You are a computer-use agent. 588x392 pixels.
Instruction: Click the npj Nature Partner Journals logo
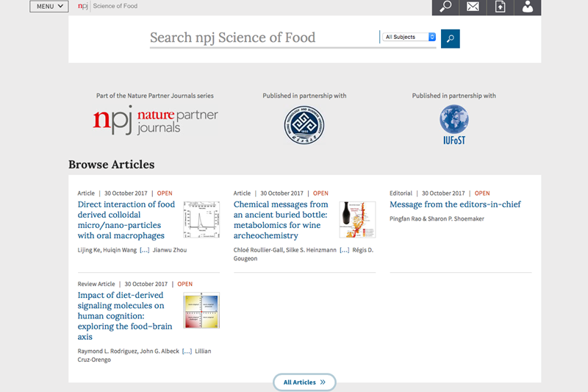155,121
